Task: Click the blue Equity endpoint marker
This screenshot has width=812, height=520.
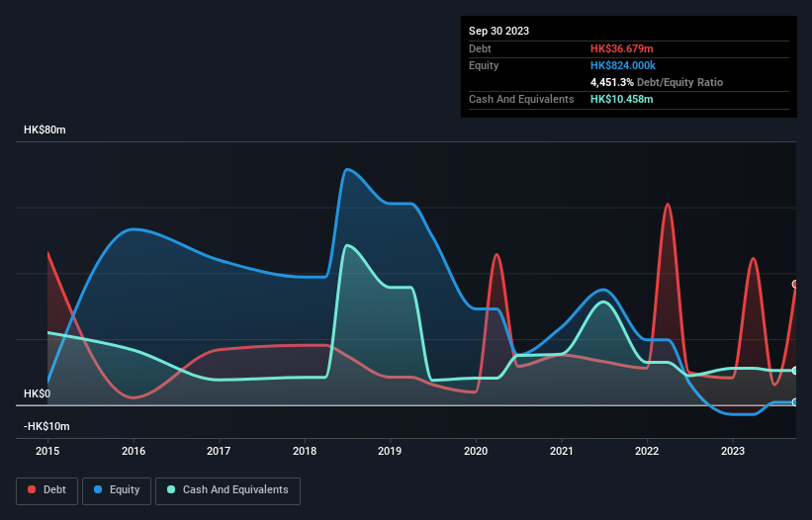Action: (795, 402)
